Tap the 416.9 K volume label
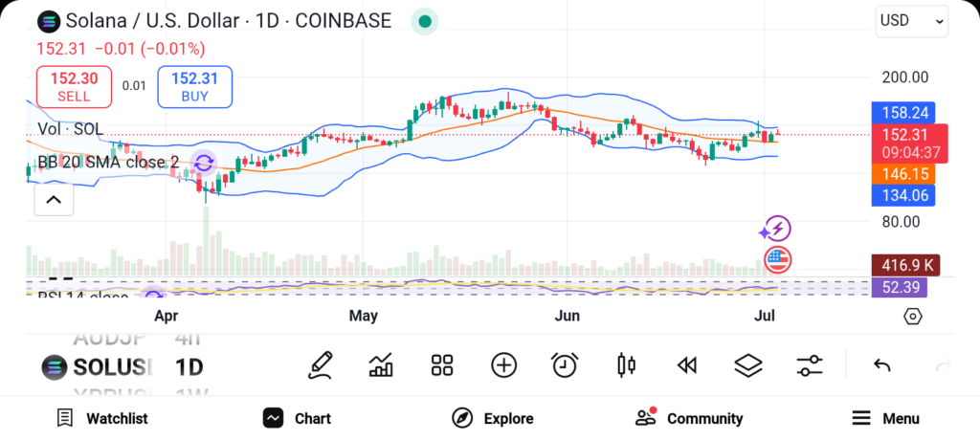The image size is (980, 441). (x=905, y=266)
